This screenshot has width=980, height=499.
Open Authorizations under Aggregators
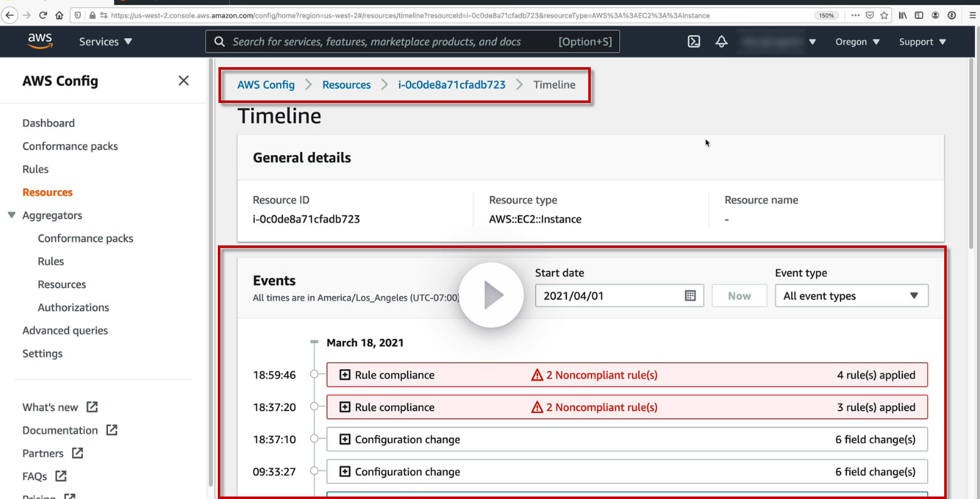point(73,308)
